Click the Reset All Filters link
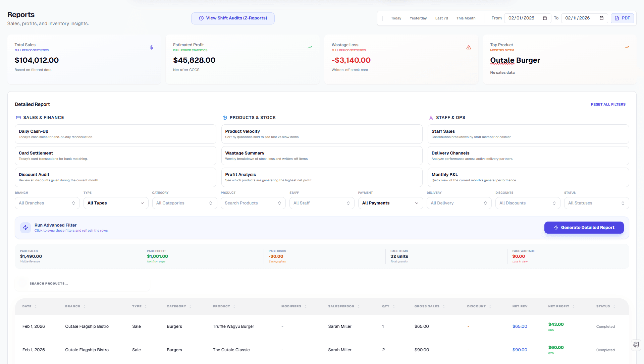The width and height of the screenshot is (644, 364). coord(608,104)
